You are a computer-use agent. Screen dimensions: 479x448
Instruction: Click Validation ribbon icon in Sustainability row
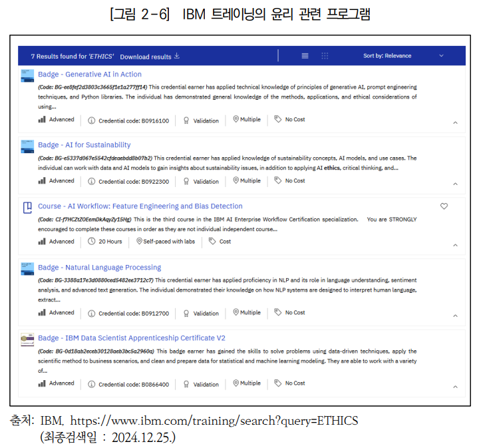pyautogui.click(x=186, y=182)
